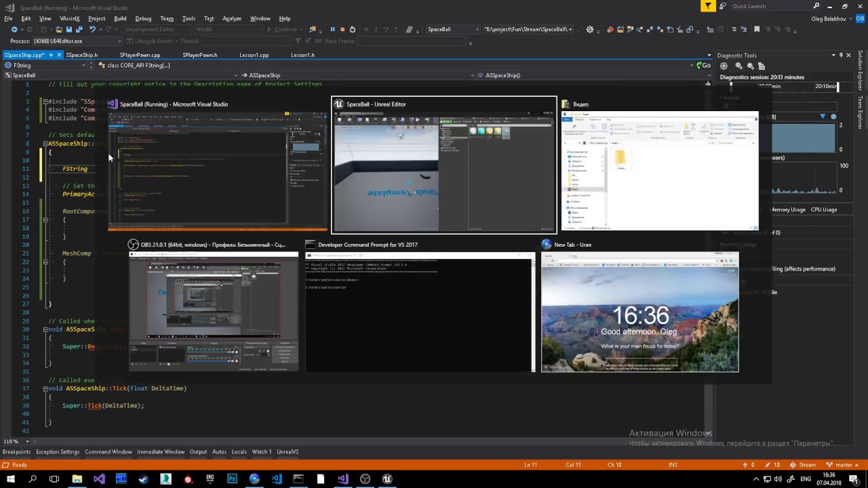
Task: Switch to the CPU Usage tab
Action: [x=824, y=209]
